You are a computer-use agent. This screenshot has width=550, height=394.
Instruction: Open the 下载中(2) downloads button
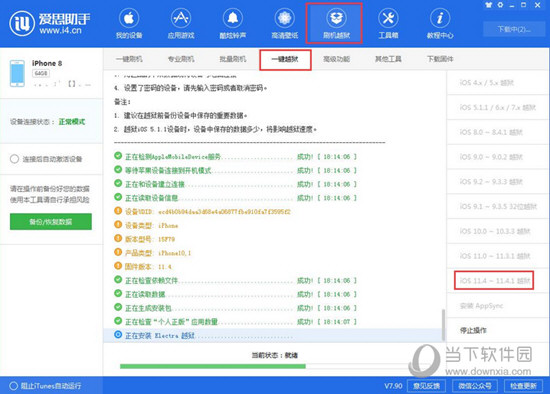(514, 29)
